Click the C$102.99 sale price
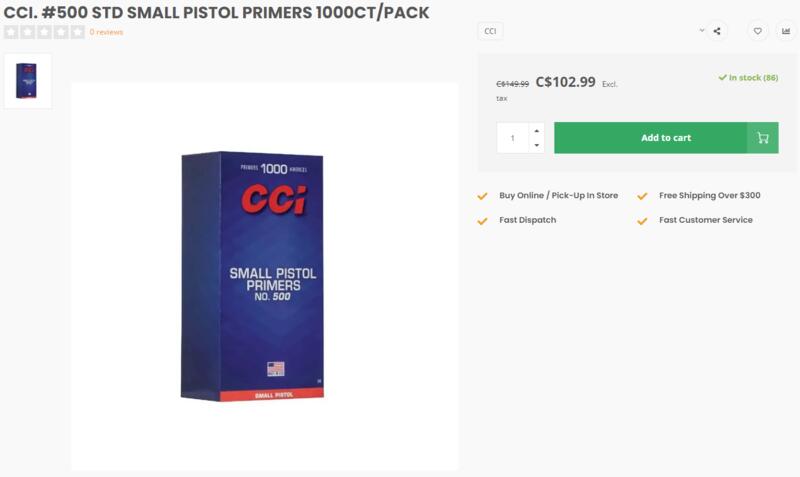800x477 pixels. click(565, 83)
